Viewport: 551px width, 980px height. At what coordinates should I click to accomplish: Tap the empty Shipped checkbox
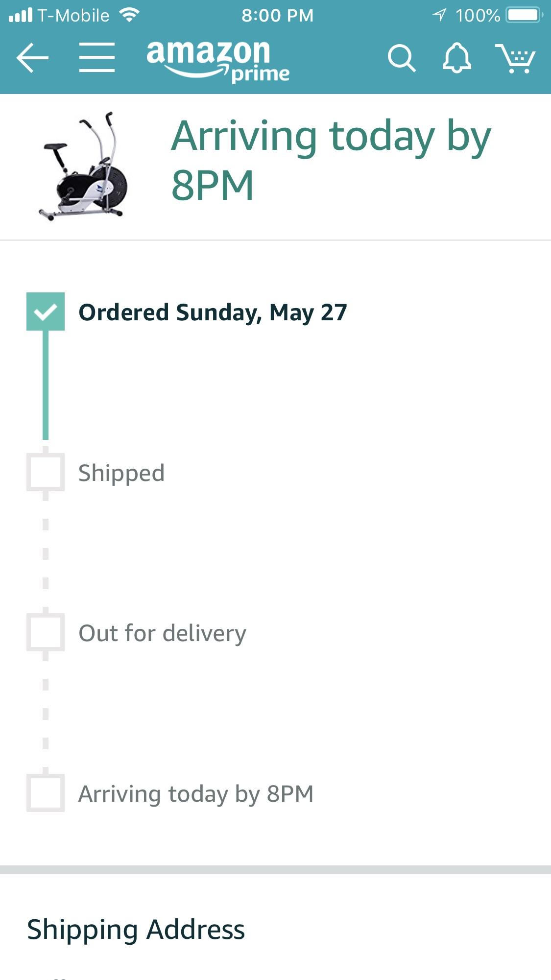point(46,472)
